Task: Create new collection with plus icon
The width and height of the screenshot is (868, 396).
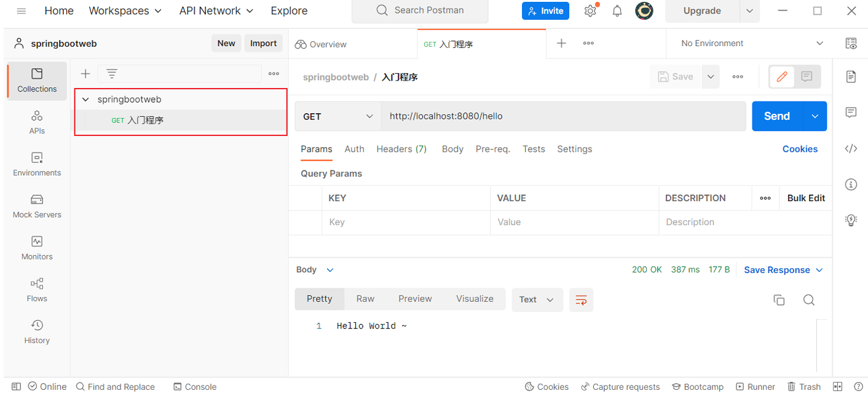Action: click(x=85, y=74)
